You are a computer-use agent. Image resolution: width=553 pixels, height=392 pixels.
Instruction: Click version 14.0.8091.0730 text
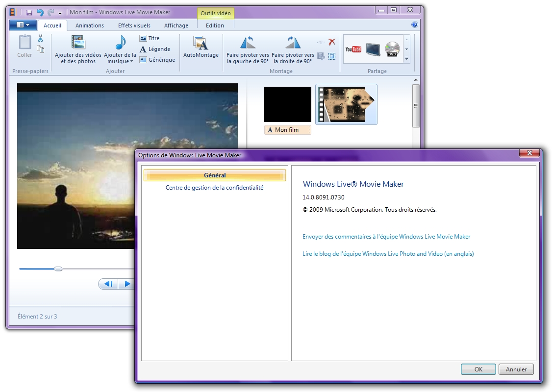click(x=324, y=197)
